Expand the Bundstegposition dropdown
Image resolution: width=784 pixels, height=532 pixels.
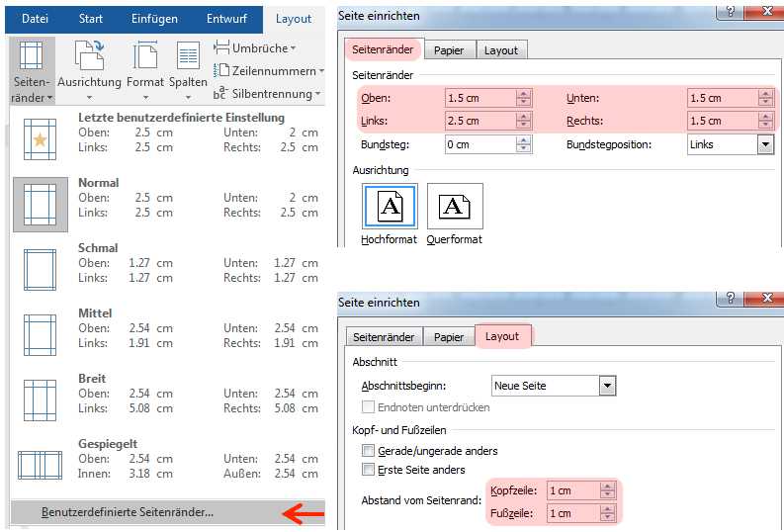coord(765,144)
